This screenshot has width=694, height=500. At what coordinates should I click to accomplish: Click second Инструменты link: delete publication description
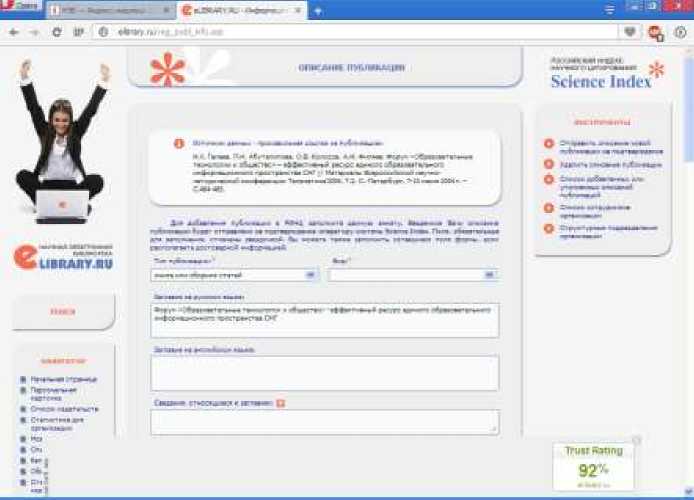[x=611, y=165]
